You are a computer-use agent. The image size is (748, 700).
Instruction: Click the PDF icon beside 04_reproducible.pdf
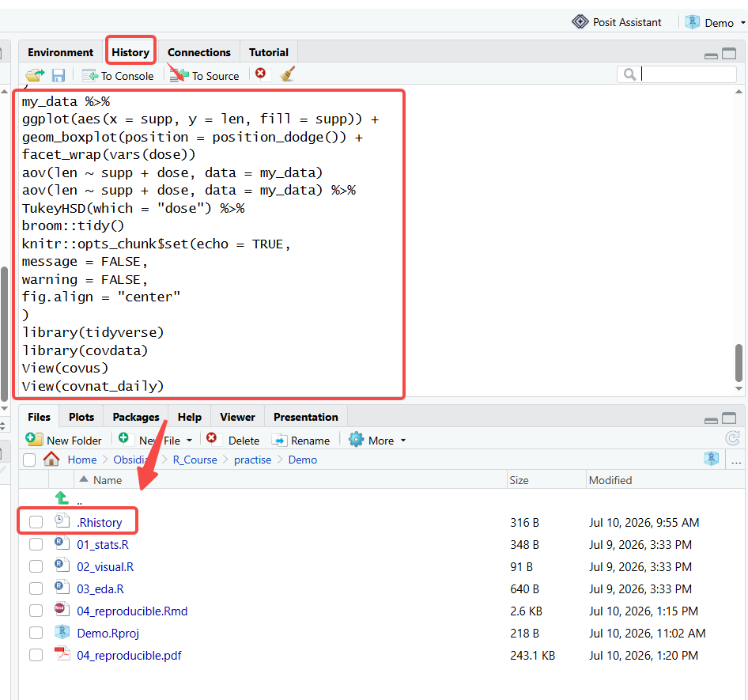(x=62, y=653)
